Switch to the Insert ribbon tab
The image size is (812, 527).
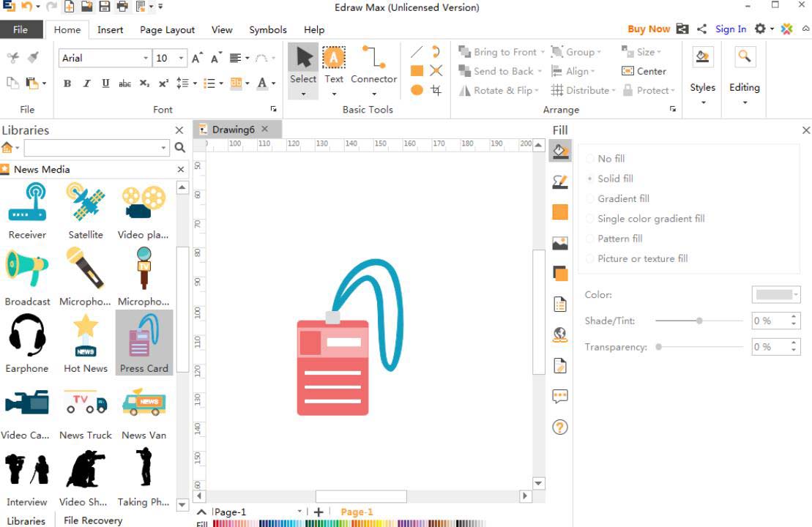click(x=111, y=30)
